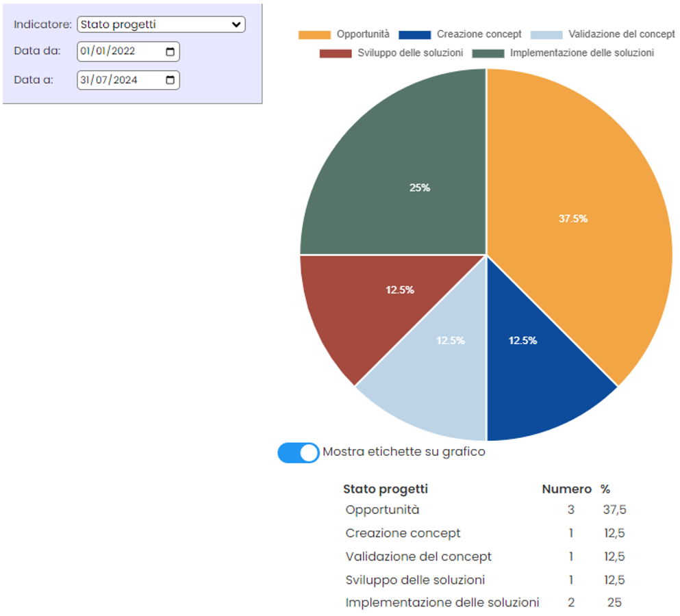
Task: Click the Numero value 2 for Implementazione
Action: (x=571, y=602)
